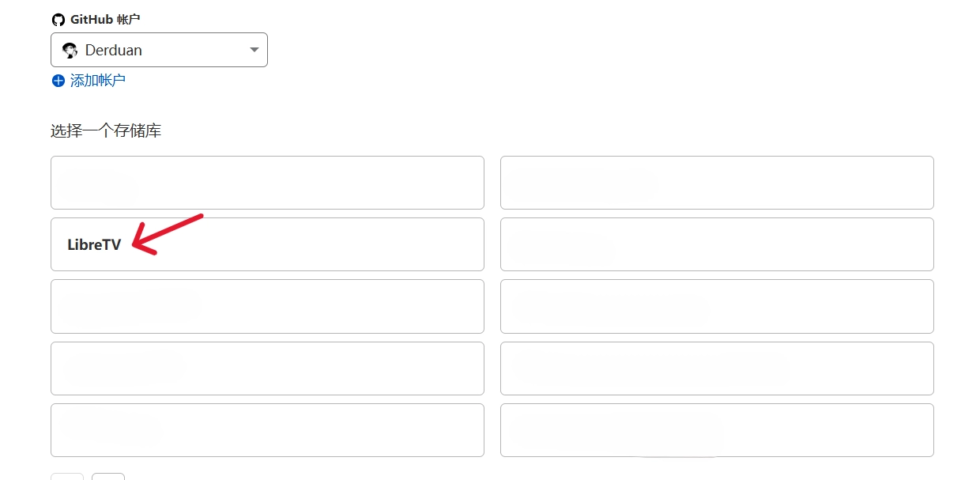Select the blank card right of LibreTV

pyautogui.click(x=717, y=244)
